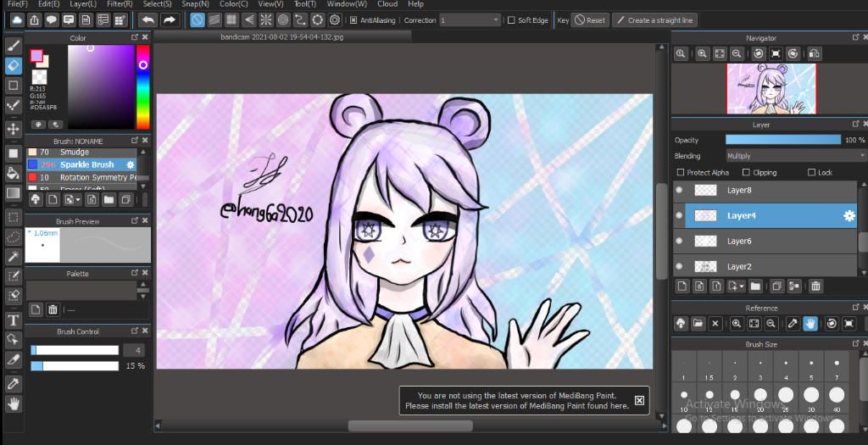The width and height of the screenshot is (868, 445).
Task: Hide Layer6 visibility
Action: 679,242
